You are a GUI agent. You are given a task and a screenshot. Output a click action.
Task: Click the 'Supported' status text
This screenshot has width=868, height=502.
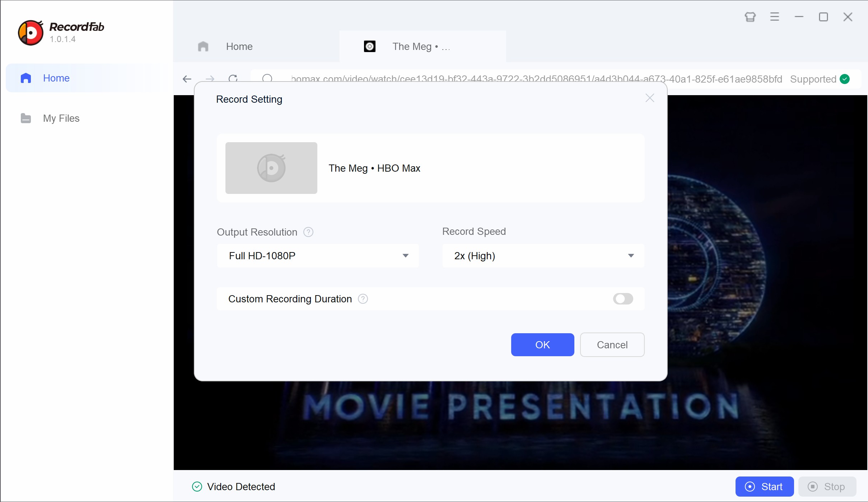[813, 79]
